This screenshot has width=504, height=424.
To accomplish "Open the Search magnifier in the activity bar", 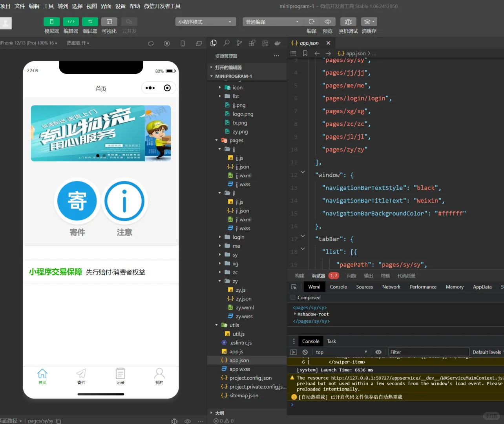I will point(226,43).
